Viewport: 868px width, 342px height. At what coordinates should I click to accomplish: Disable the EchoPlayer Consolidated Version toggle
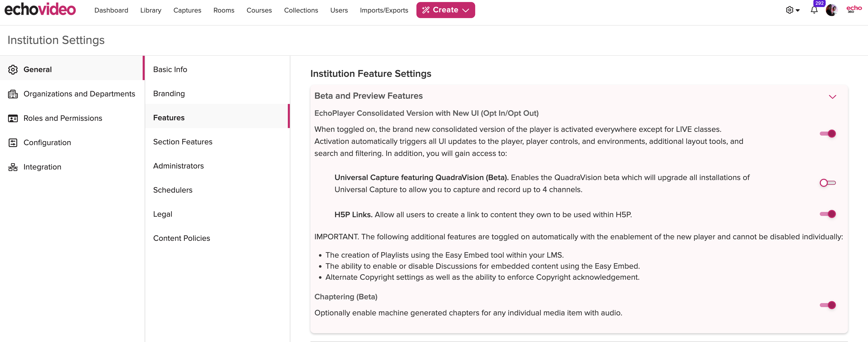click(828, 133)
